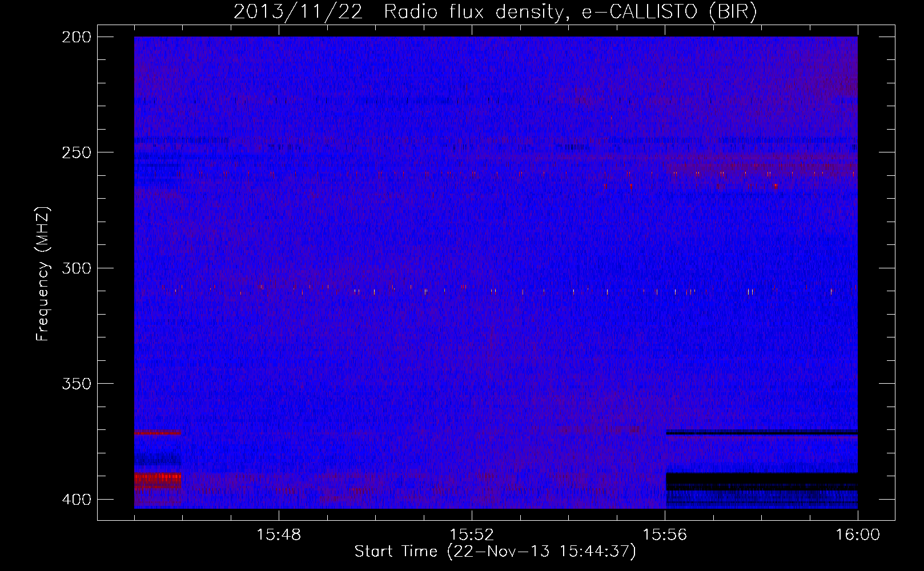Click the 350 frequency tick label

[76, 384]
